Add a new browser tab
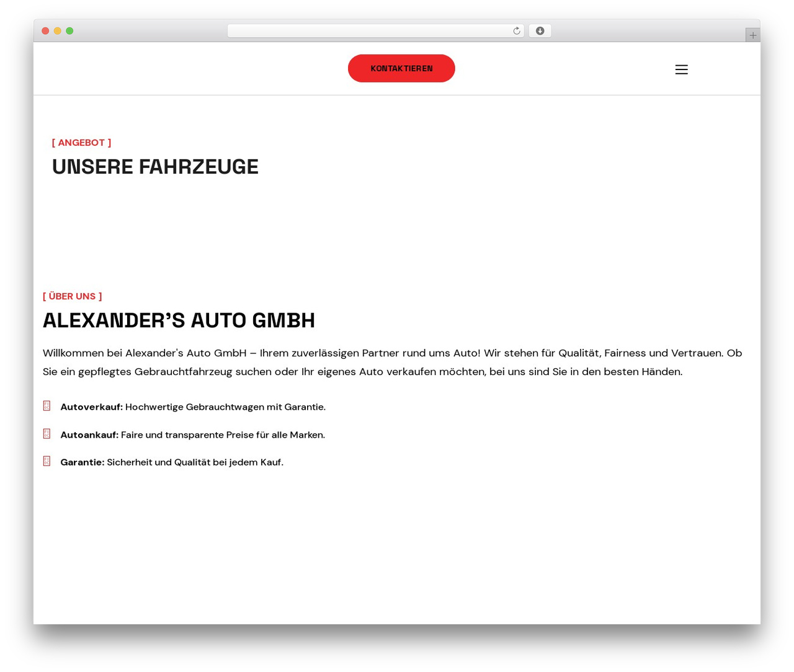Screen dimensions: 794x672 [x=752, y=35]
